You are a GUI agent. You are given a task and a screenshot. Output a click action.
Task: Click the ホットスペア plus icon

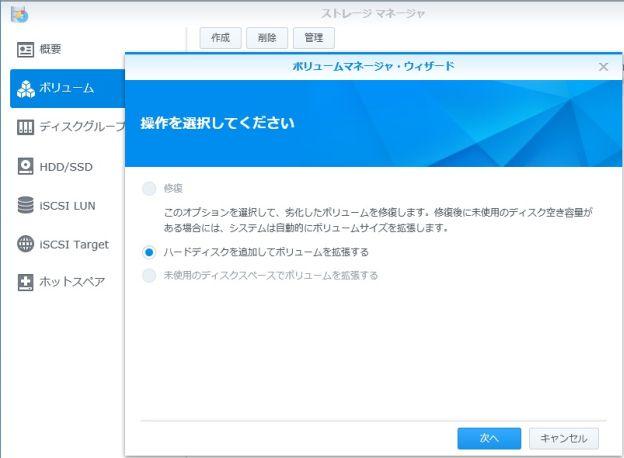[x=25, y=282]
